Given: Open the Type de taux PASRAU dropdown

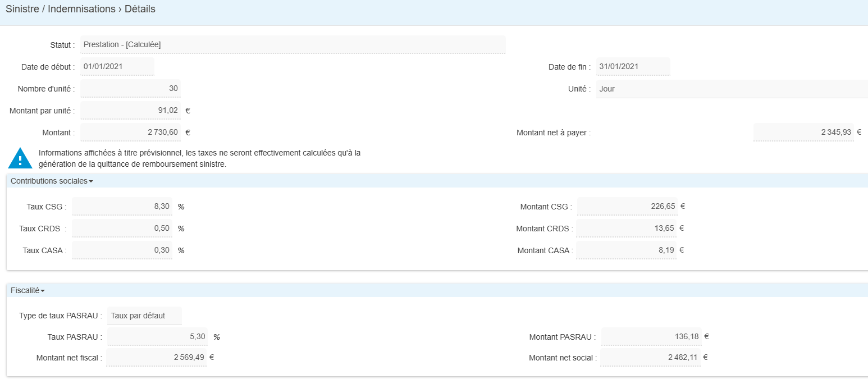Looking at the screenshot, I should pos(144,316).
